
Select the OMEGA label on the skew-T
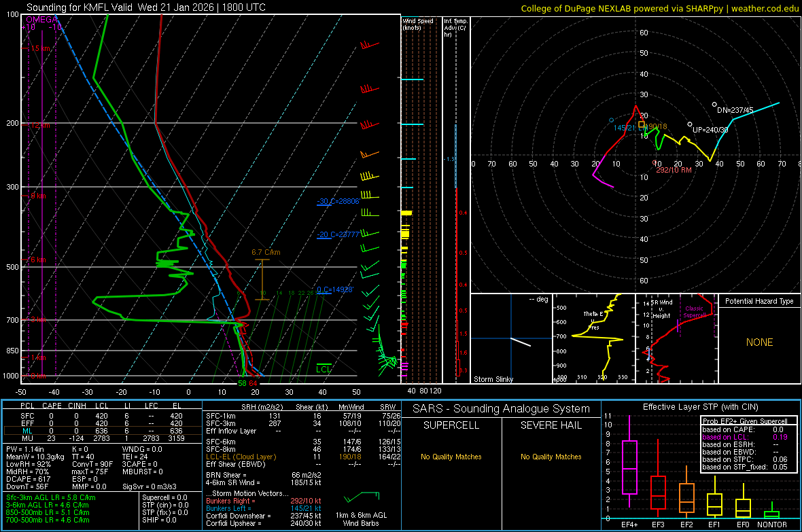(x=41, y=20)
